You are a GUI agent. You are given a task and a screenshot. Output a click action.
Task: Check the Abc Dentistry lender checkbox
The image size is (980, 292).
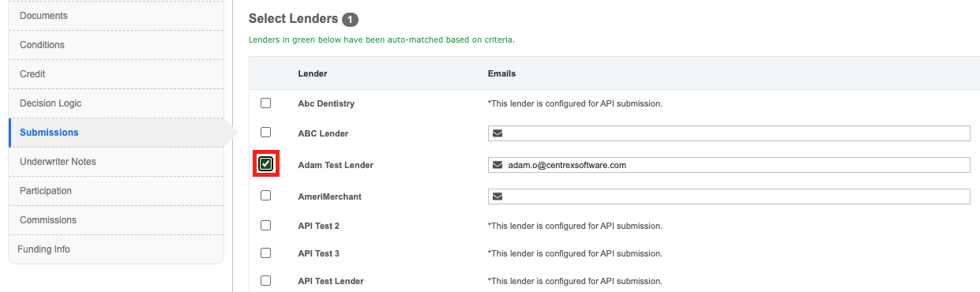pyautogui.click(x=265, y=103)
